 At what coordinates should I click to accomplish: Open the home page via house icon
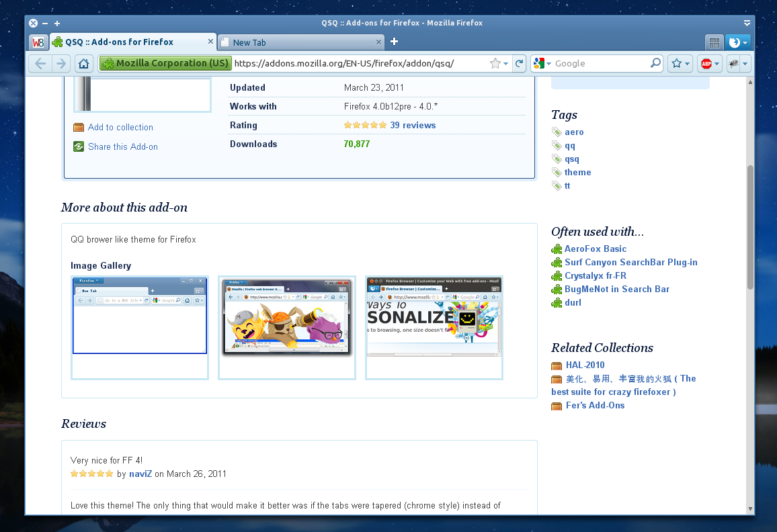[84, 63]
